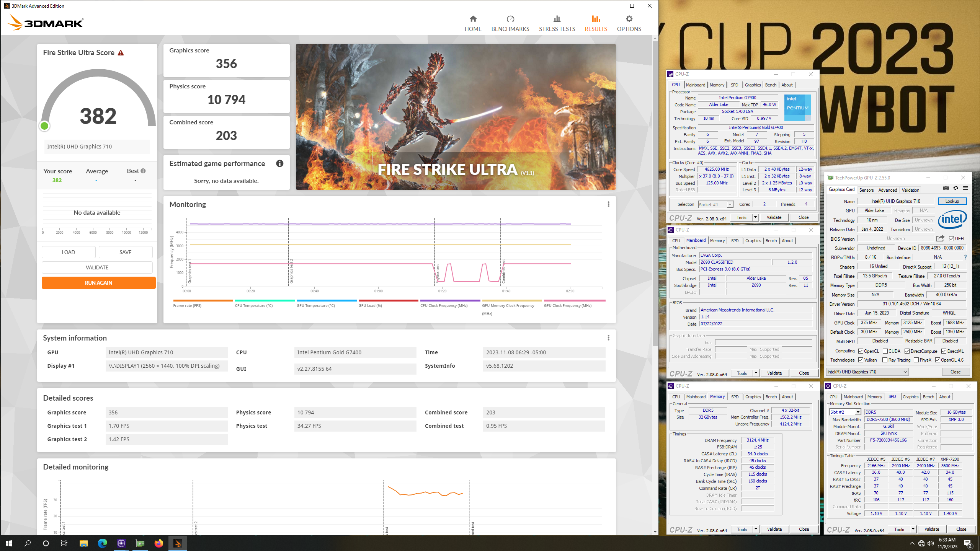Switch to the Advanced tab in GPU-Z
Viewport: 980px width, 551px height.
(888, 190)
